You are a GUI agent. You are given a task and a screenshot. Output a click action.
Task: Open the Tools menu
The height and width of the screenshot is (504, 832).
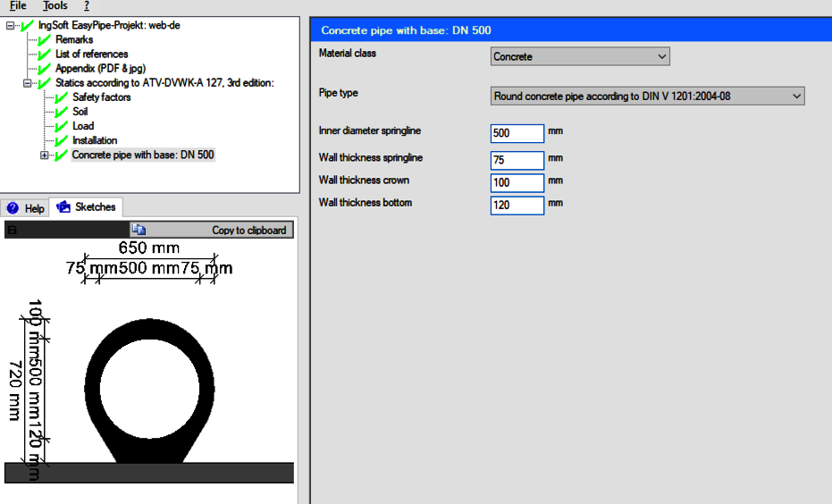(x=55, y=5)
